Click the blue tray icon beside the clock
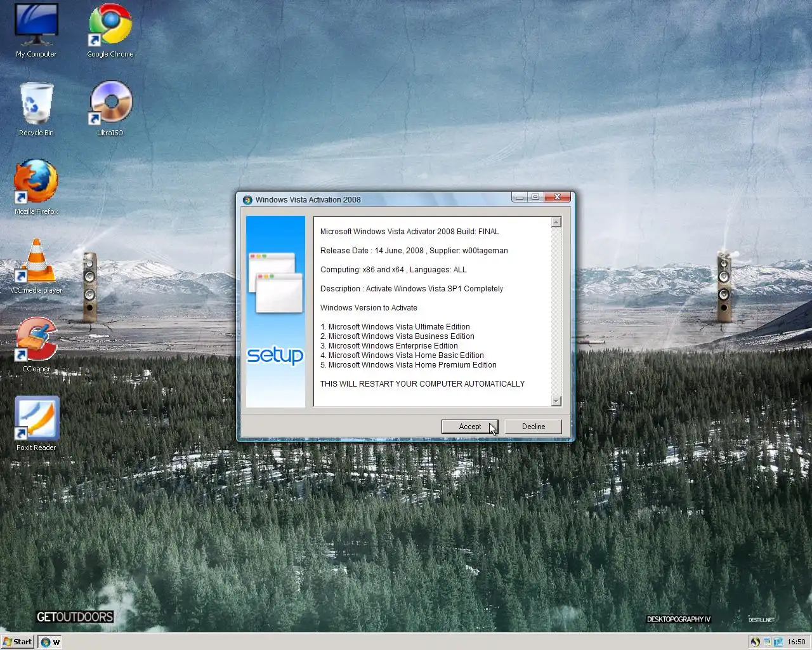Image resolution: width=812 pixels, height=650 pixels. point(778,642)
